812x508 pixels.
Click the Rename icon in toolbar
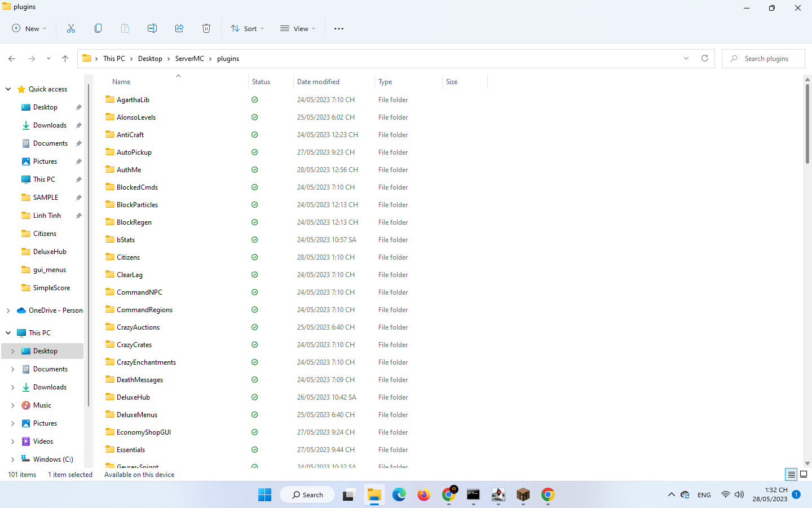(152, 28)
